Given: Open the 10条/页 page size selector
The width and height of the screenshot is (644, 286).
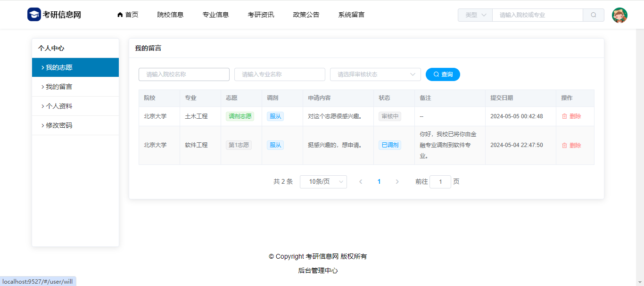Looking at the screenshot, I should [x=323, y=182].
